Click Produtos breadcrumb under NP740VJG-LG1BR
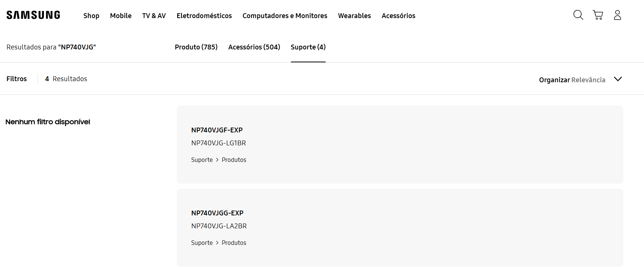This screenshot has height=267, width=644. coord(234,160)
